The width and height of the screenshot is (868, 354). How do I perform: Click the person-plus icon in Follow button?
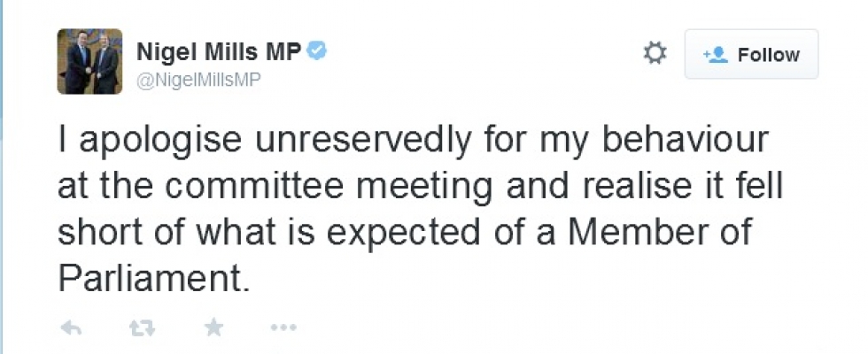click(715, 55)
